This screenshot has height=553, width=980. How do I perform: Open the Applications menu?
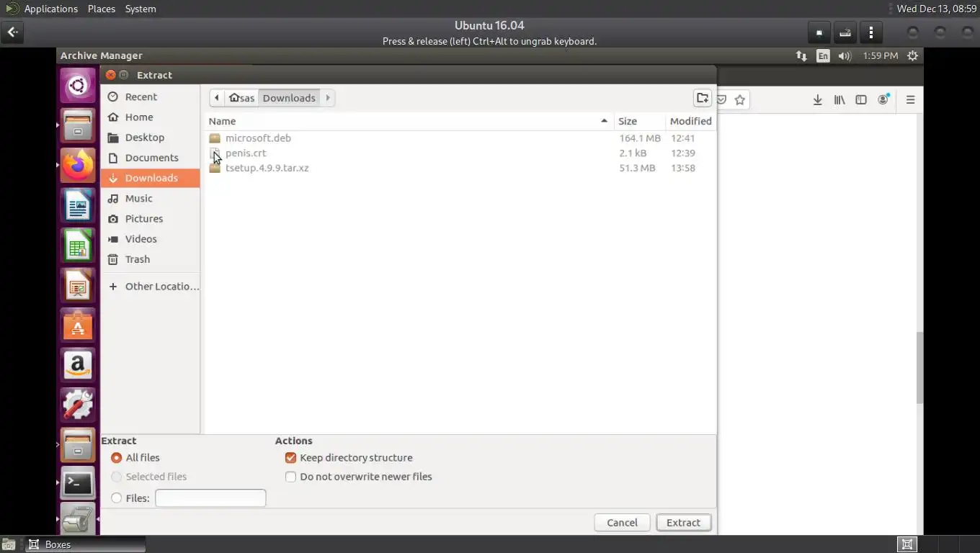(50, 9)
